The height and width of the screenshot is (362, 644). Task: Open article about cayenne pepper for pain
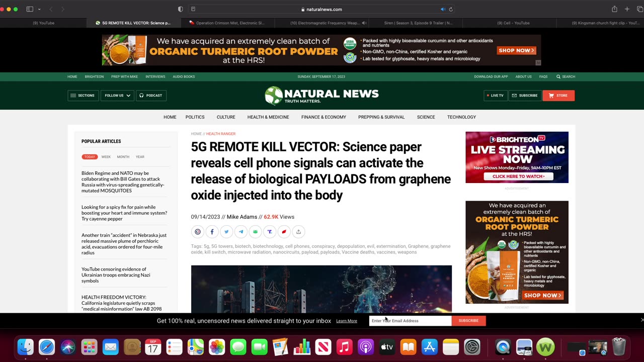(x=124, y=213)
